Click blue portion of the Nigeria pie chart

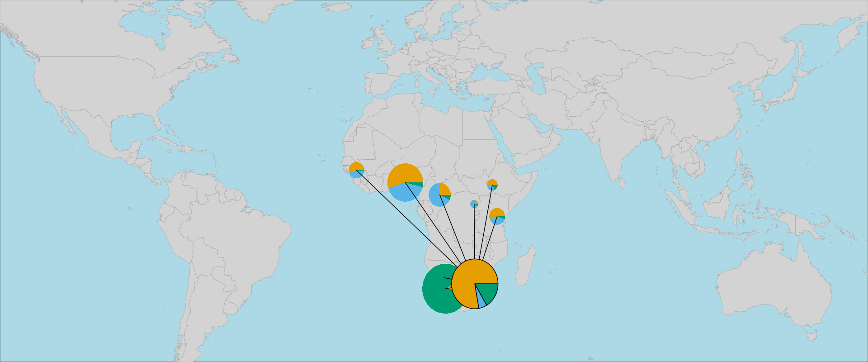402,192
